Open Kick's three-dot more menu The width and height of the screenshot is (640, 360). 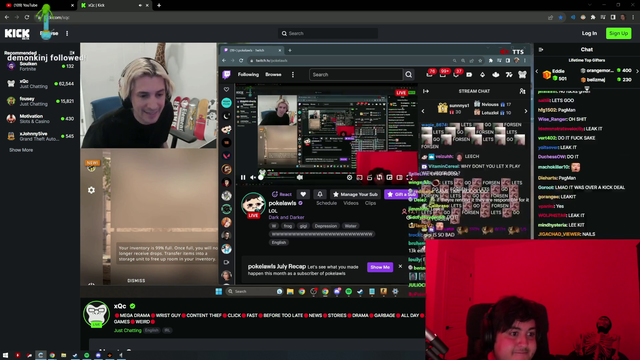pos(67,33)
